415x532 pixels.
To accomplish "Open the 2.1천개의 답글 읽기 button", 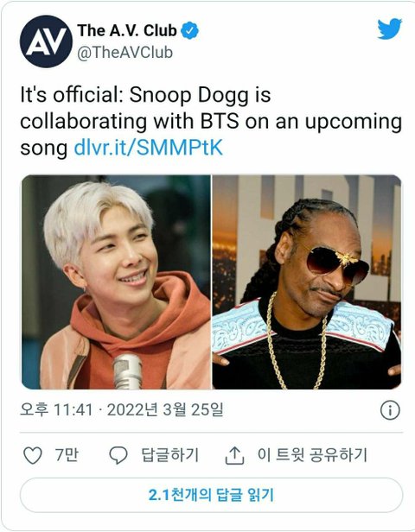I will pos(211,495).
